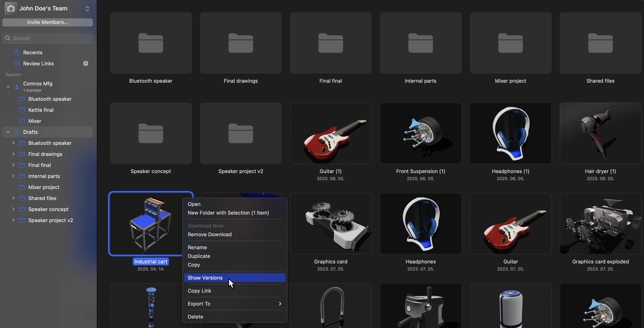Select the Shared files folder tile
The image size is (644, 328).
[x=601, y=43]
